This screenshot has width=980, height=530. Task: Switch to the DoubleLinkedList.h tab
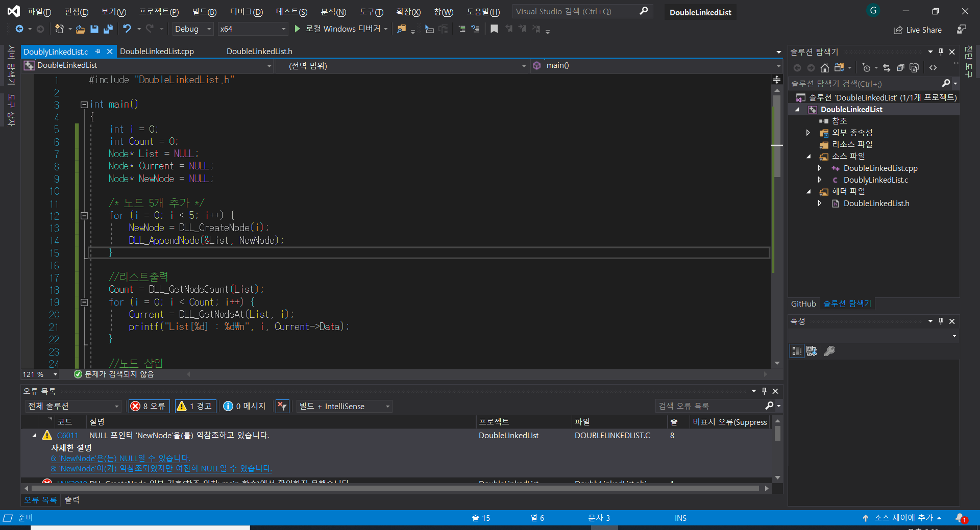pos(259,51)
